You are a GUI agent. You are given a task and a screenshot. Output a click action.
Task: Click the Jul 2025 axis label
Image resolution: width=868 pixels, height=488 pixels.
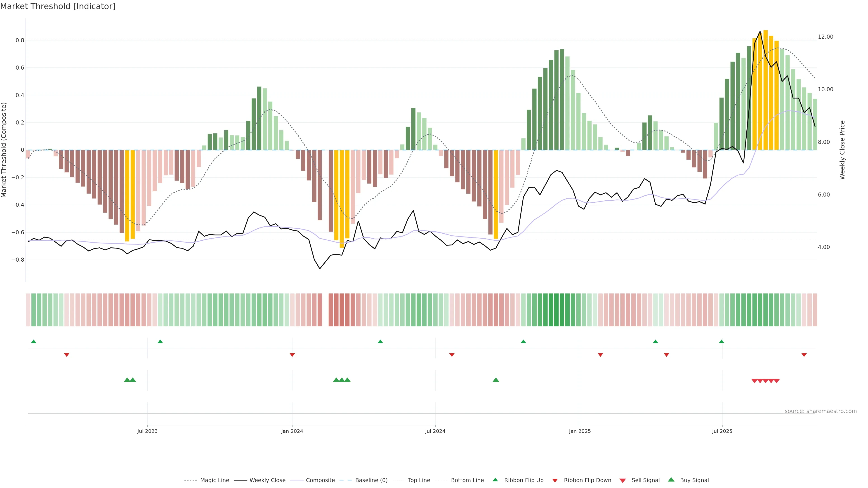[722, 431]
